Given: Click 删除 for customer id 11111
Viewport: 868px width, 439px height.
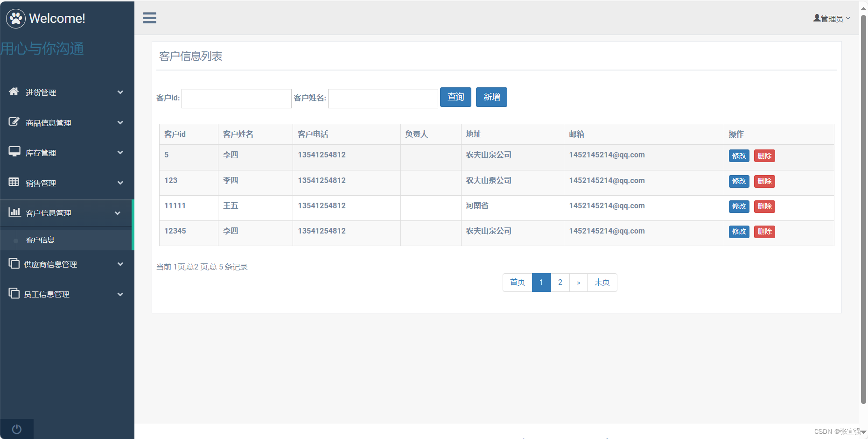Looking at the screenshot, I should pyautogui.click(x=764, y=206).
